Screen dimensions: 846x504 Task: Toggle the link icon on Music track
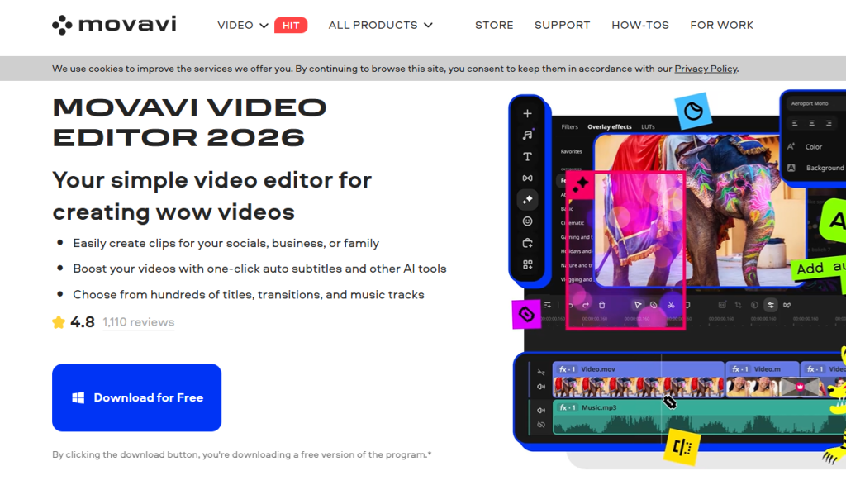pyautogui.click(x=541, y=425)
